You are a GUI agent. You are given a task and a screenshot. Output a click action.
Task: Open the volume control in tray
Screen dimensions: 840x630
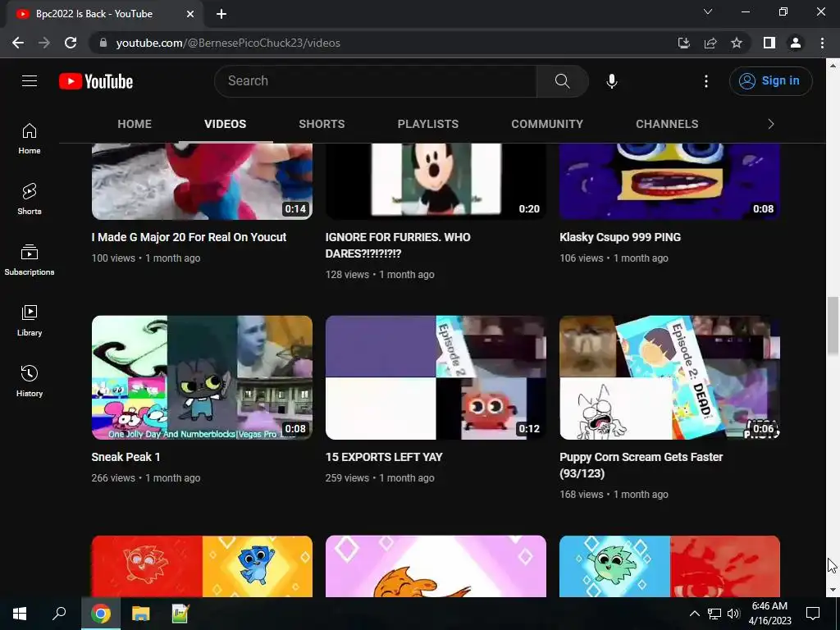[x=733, y=614]
